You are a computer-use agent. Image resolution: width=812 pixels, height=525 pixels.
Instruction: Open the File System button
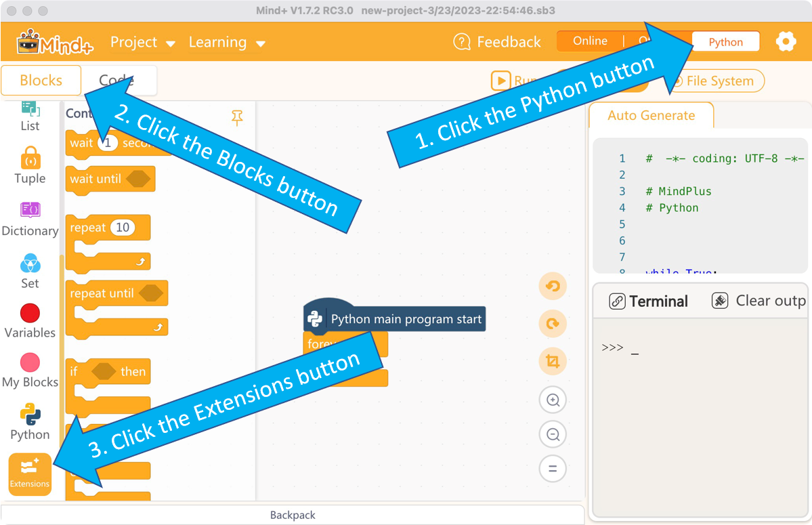coord(718,81)
